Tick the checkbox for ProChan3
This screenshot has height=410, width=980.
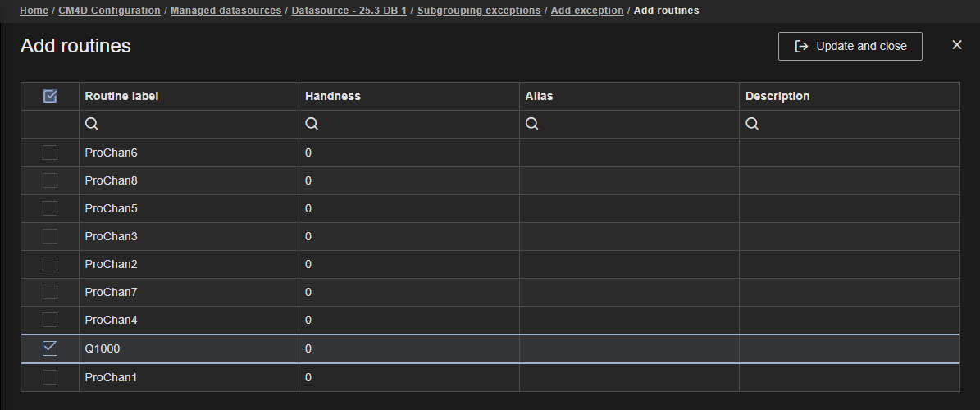click(50, 236)
